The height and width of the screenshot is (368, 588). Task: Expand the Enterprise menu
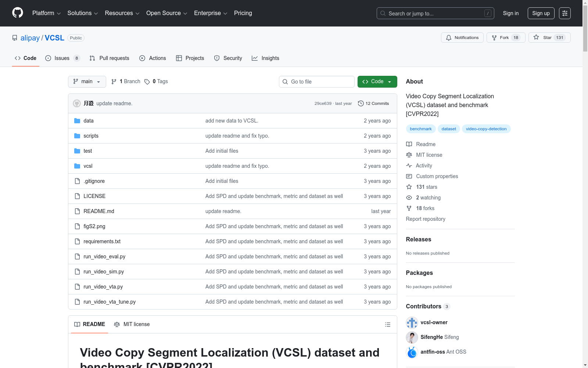point(211,13)
